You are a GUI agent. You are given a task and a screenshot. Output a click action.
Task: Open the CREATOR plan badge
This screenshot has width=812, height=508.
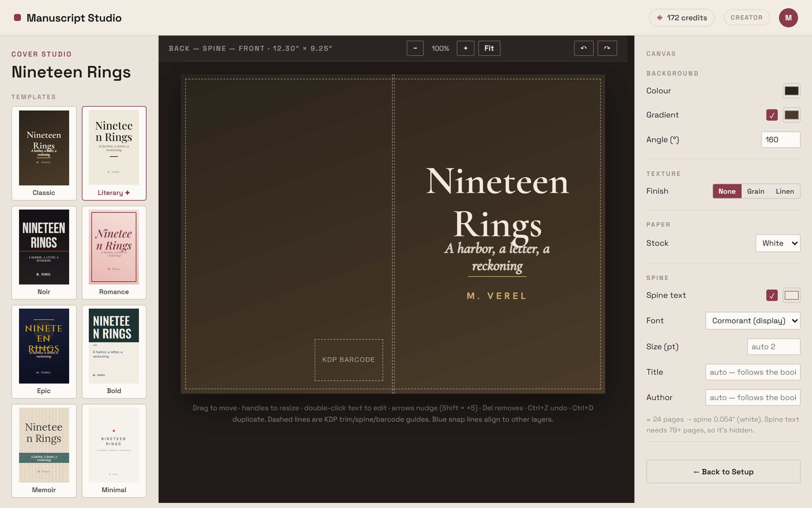[x=747, y=17]
